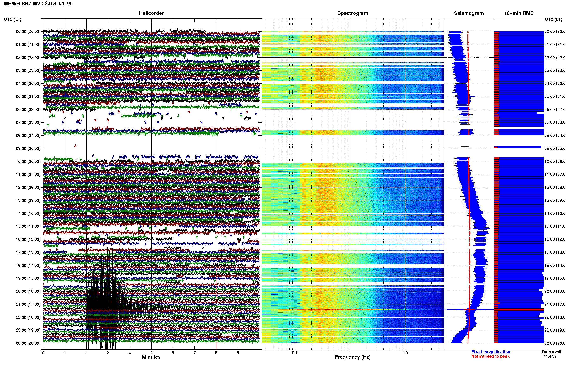Click the left 23:00 (19:00) time label
The image size is (588, 368).
point(28,330)
